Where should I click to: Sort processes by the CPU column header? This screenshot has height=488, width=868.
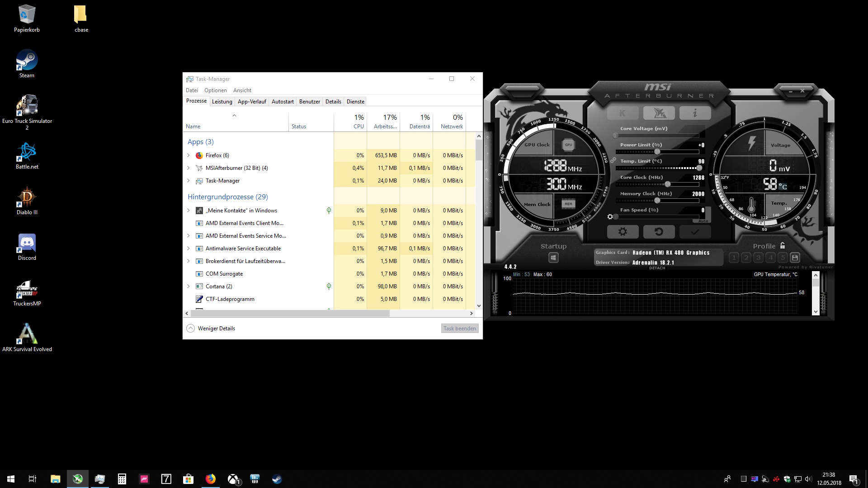(x=358, y=122)
